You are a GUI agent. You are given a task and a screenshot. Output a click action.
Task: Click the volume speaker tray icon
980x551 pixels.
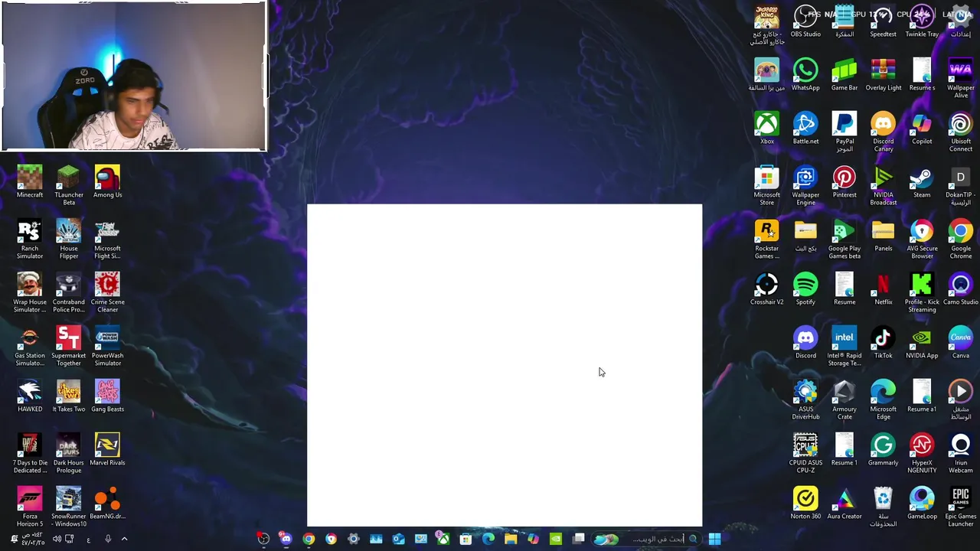pyautogui.click(x=56, y=539)
